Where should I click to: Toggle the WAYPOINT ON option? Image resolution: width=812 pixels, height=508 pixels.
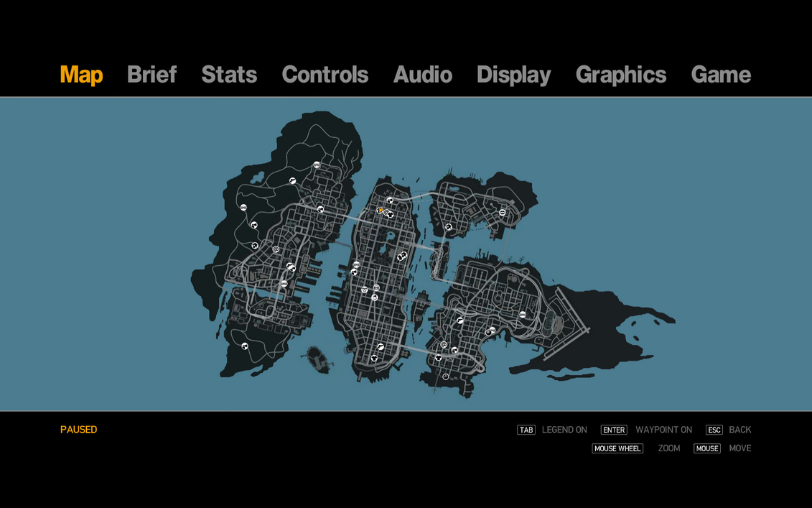click(x=663, y=430)
